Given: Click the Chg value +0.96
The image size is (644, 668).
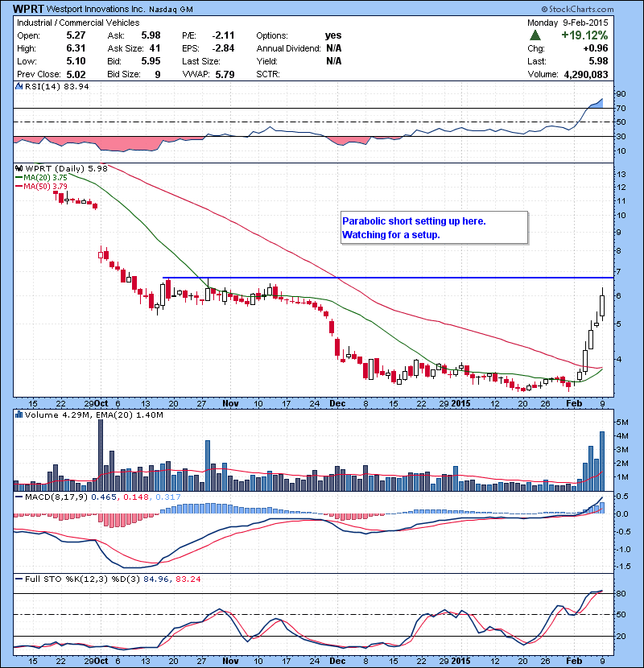Looking at the screenshot, I should pos(596,48).
